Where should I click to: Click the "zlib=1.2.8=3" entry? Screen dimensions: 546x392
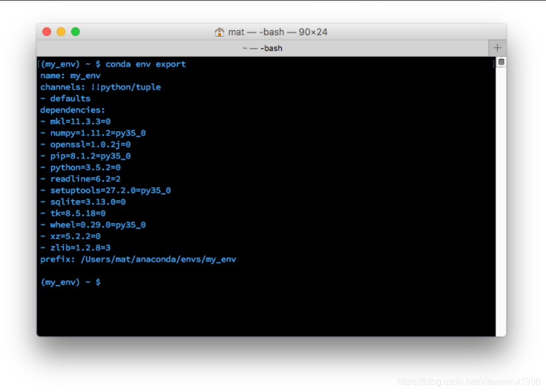click(80, 248)
